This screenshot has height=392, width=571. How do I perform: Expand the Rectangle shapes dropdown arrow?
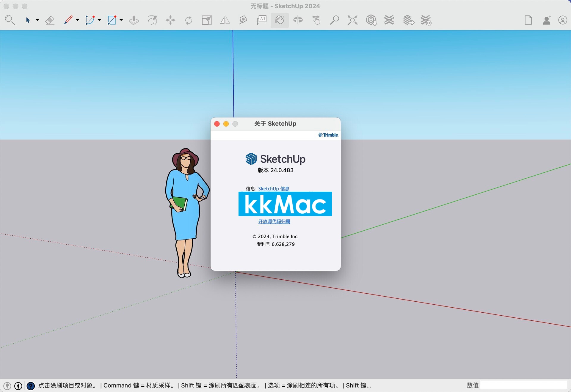tap(121, 20)
